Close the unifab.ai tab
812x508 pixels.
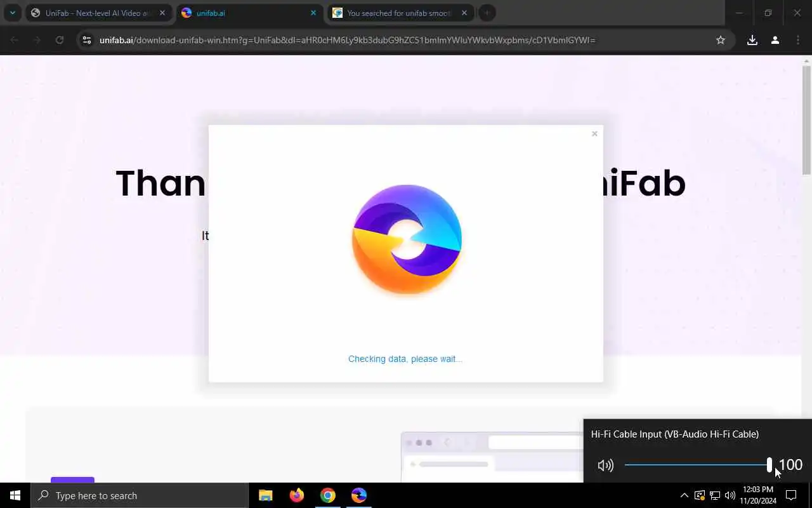point(313,13)
